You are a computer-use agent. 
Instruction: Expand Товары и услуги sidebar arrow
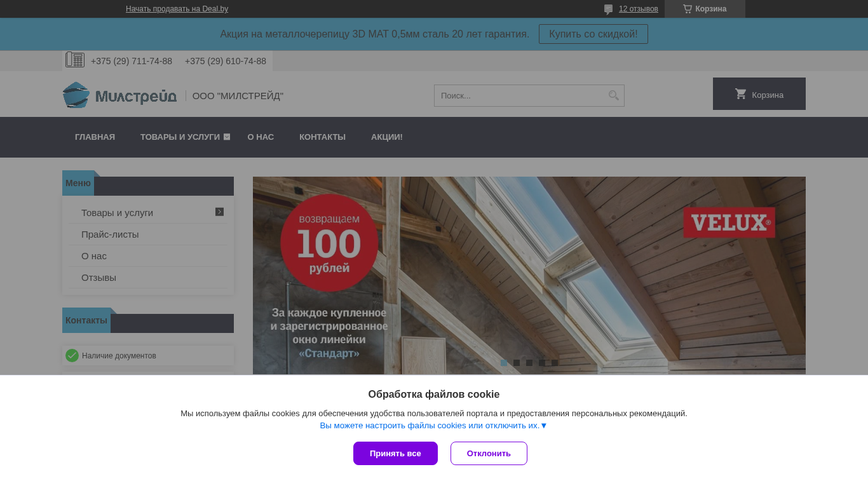point(219,212)
